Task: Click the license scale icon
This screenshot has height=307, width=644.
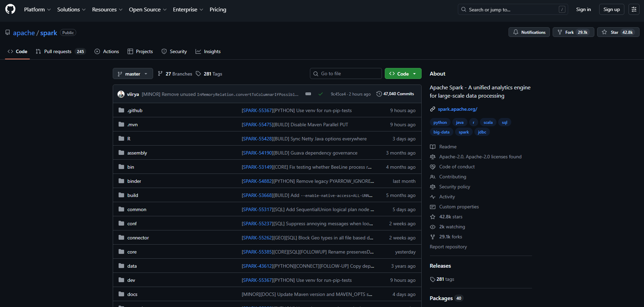Action: [x=433, y=157]
